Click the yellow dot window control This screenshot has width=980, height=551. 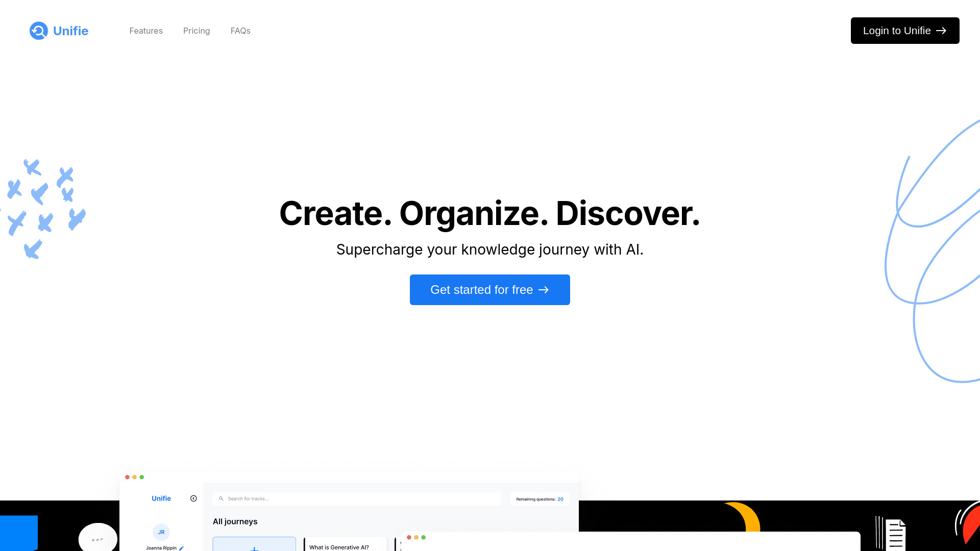(x=135, y=477)
